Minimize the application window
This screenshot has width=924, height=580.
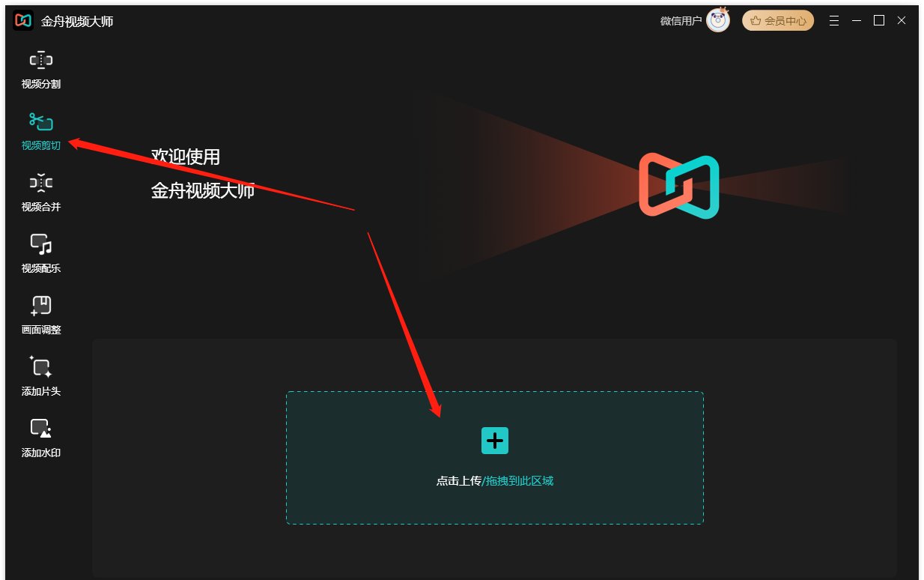pos(856,20)
